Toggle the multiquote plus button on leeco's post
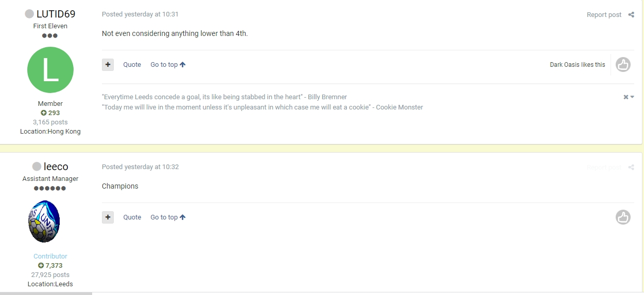The width and height of the screenshot is (644, 295). [108, 217]
